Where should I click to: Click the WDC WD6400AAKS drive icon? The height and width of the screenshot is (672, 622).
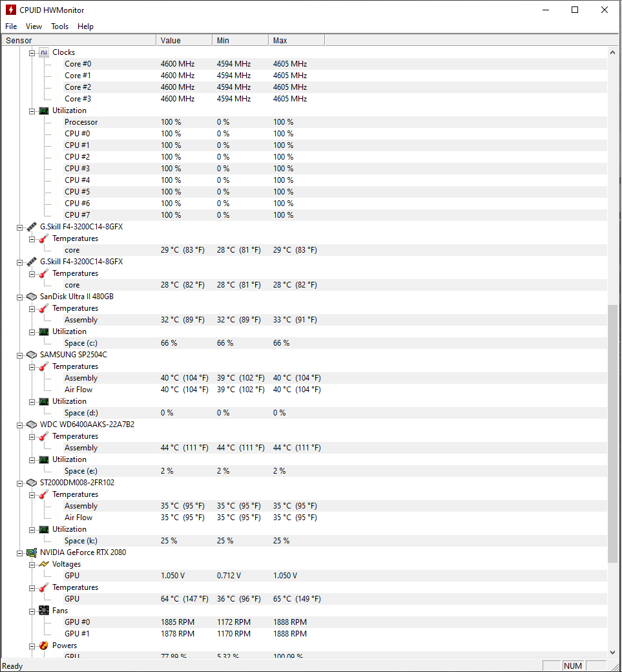point(32,425)
